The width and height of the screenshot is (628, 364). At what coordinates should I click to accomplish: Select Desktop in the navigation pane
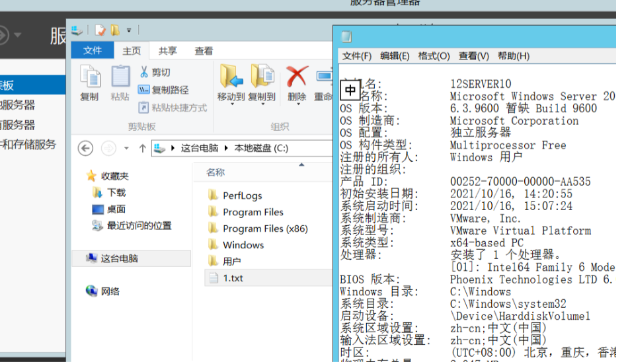pos(109,209)
